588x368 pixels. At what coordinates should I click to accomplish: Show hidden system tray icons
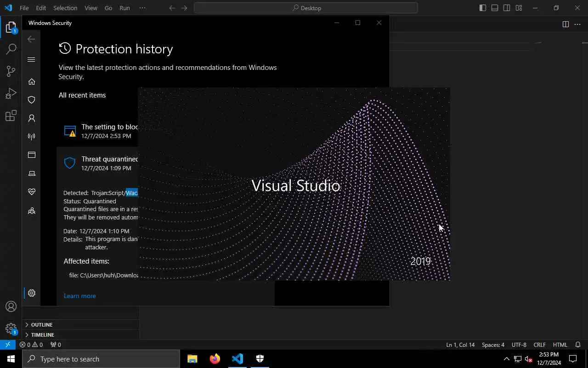[507, 359]
